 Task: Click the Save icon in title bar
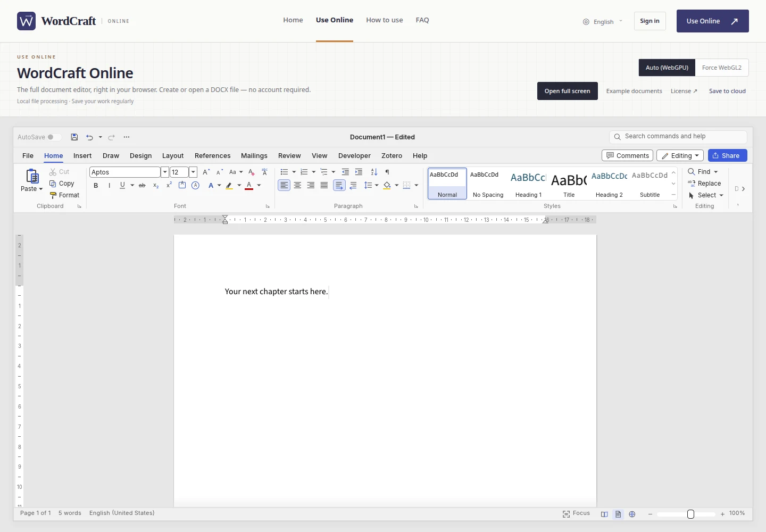coord(74,137)
